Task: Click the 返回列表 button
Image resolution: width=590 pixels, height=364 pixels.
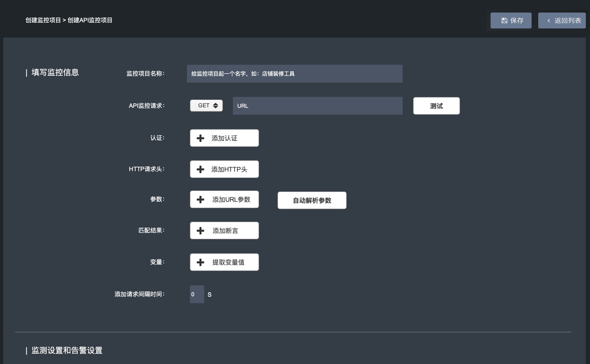Action: click(x=562, y=21)
